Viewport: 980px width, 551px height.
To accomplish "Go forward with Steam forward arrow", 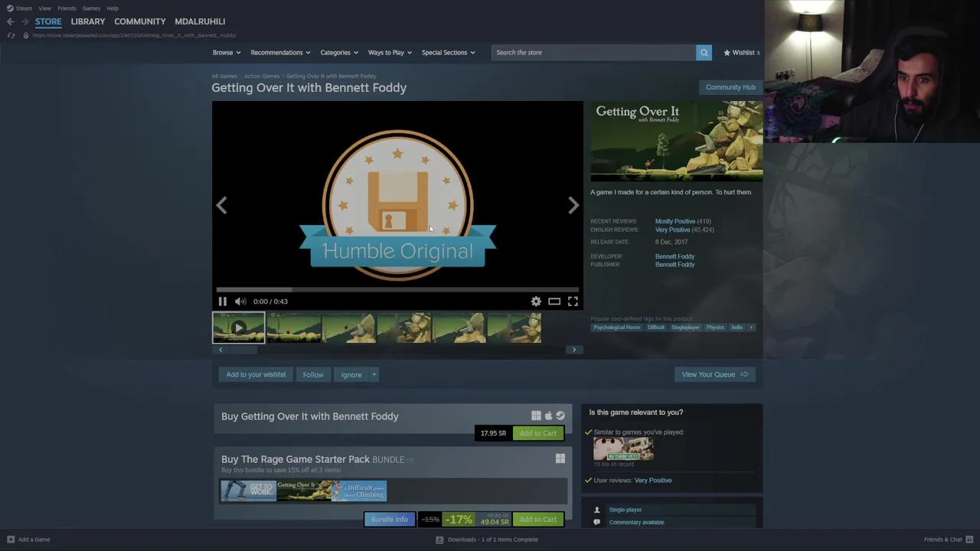I will [24, 21].
